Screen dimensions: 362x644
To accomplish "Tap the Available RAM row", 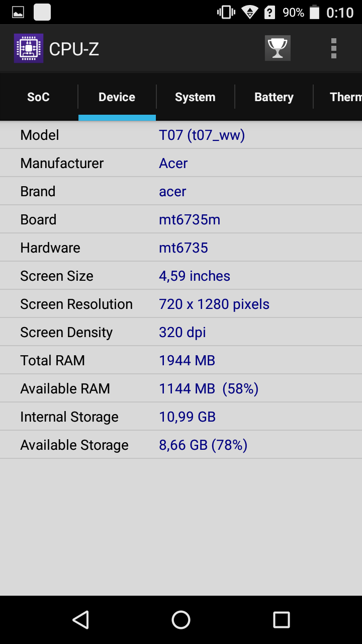I will tap(181, 388).
